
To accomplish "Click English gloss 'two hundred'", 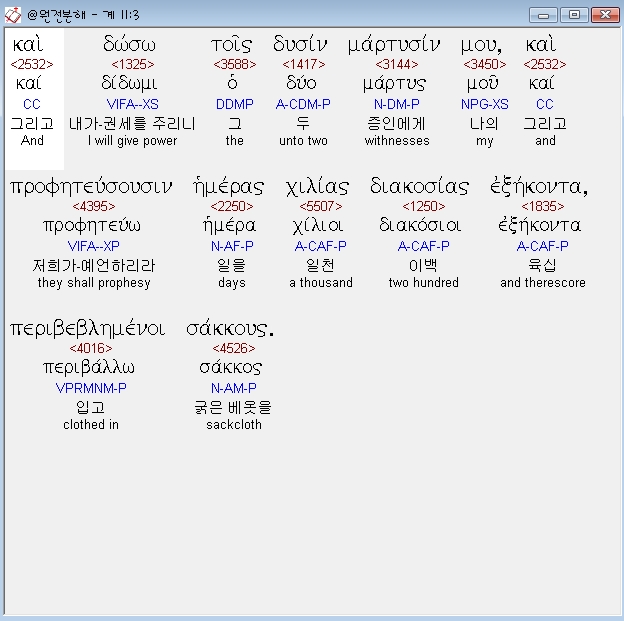I will coord(424,283).
